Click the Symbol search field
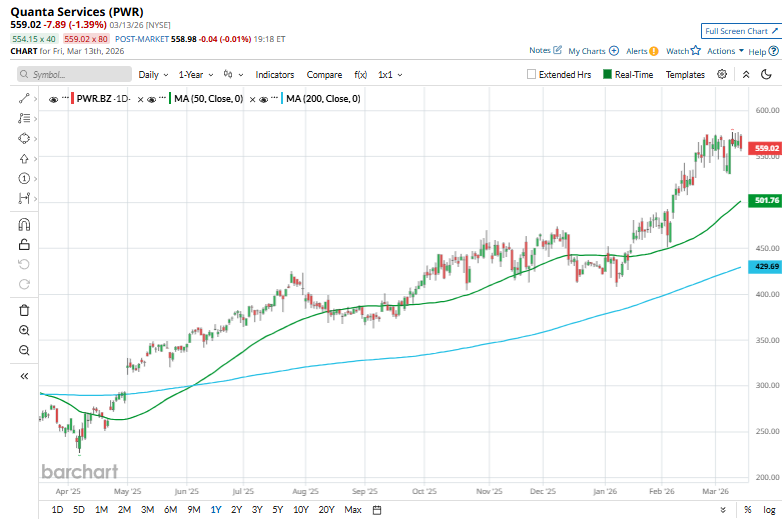Image resolution: width=782 pixels, height=520 pixels. pyautogui.click(x=74, y=75)
